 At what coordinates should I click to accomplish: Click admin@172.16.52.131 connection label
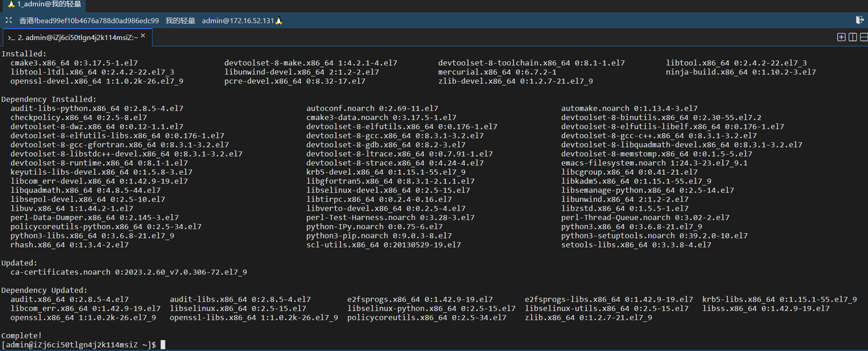click(242, 21)
